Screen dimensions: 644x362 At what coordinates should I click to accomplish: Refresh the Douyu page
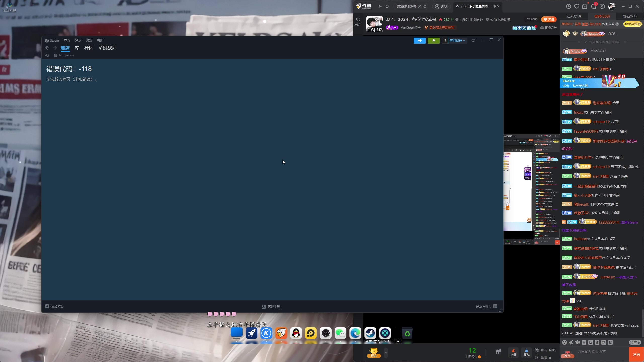387,6
